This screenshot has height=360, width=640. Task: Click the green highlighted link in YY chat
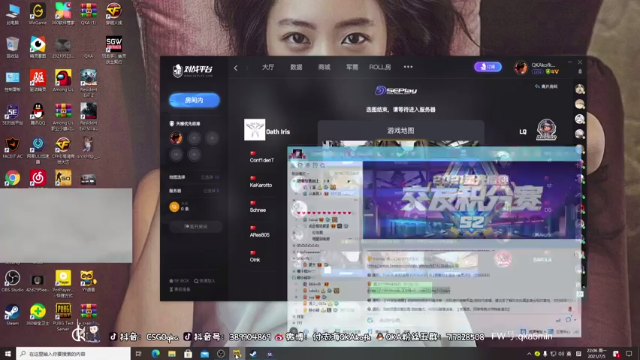[408, 291]
